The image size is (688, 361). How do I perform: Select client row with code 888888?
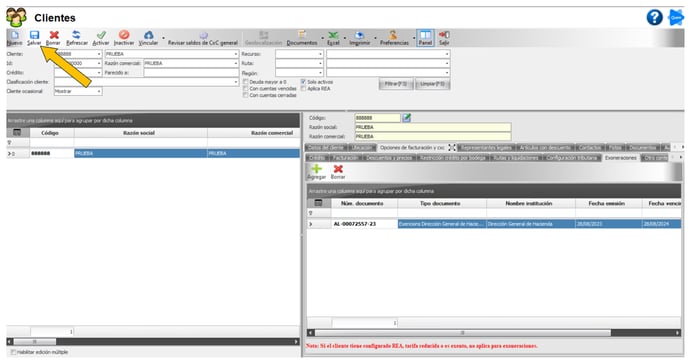(x=153, y=153)
